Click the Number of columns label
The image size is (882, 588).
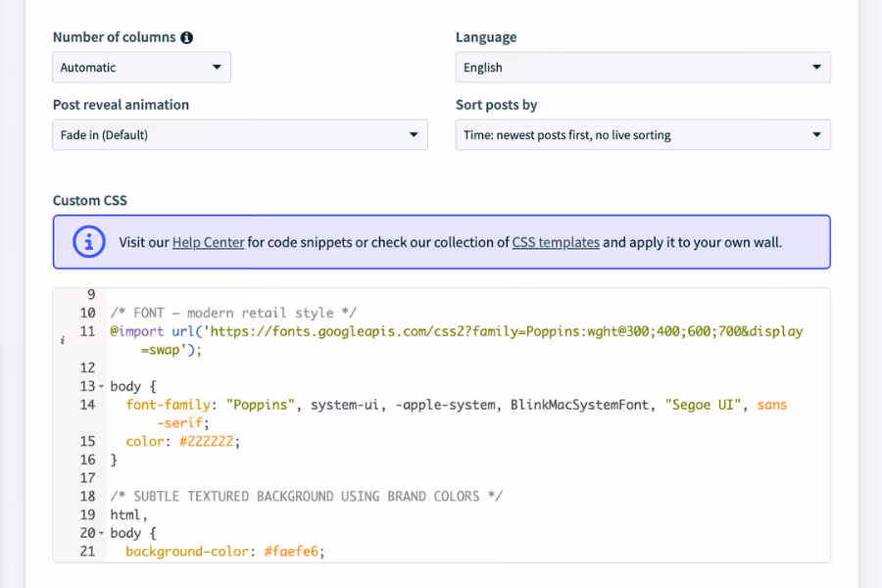point(115,37)
